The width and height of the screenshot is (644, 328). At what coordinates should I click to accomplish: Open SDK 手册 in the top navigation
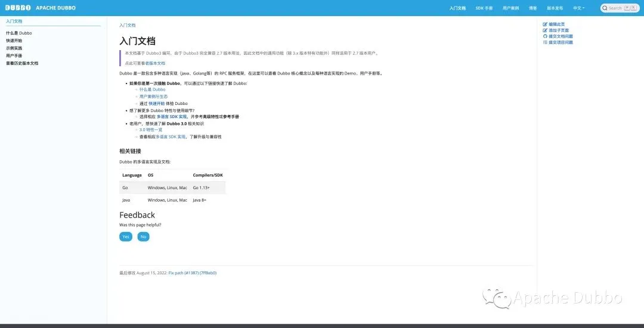(x=484, y=8)
